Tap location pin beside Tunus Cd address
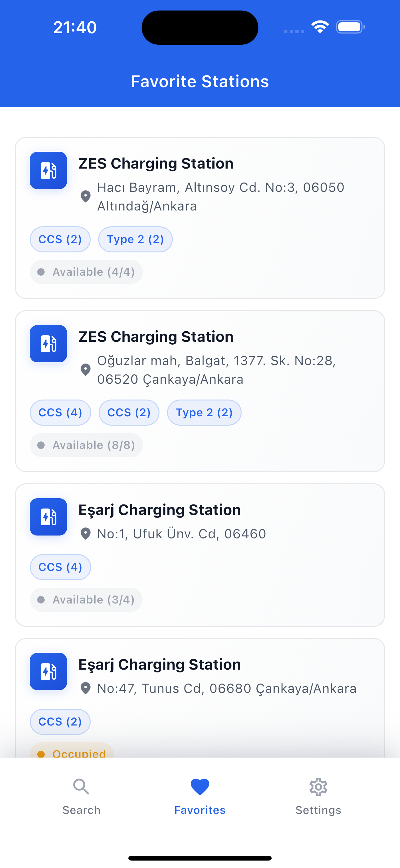 (86, 688)
